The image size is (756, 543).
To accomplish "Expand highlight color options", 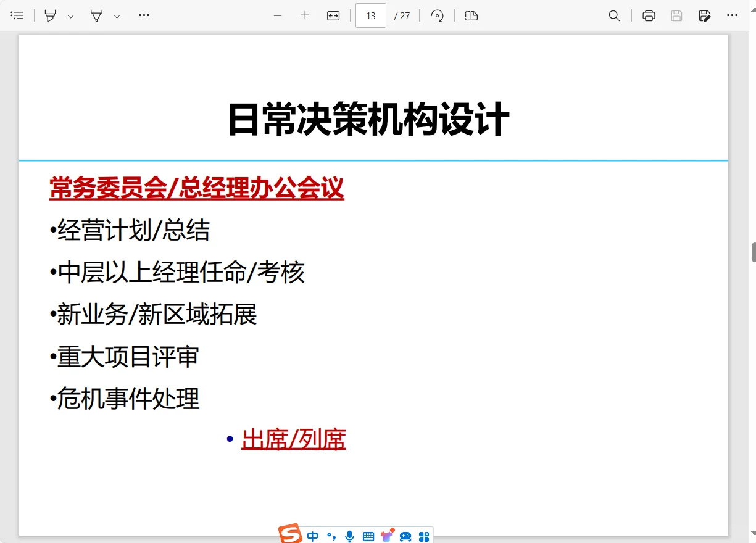I will (x=70, y=15).
